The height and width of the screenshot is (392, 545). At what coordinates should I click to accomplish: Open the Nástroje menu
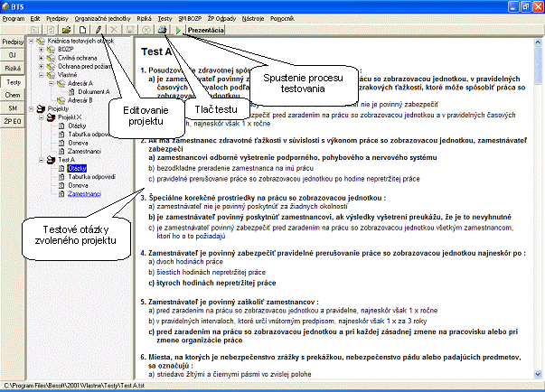(x=253, y=19)
